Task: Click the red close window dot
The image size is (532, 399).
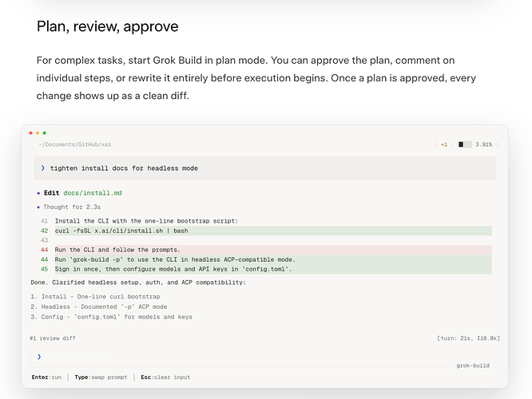Action: click(x=31, y=133)
